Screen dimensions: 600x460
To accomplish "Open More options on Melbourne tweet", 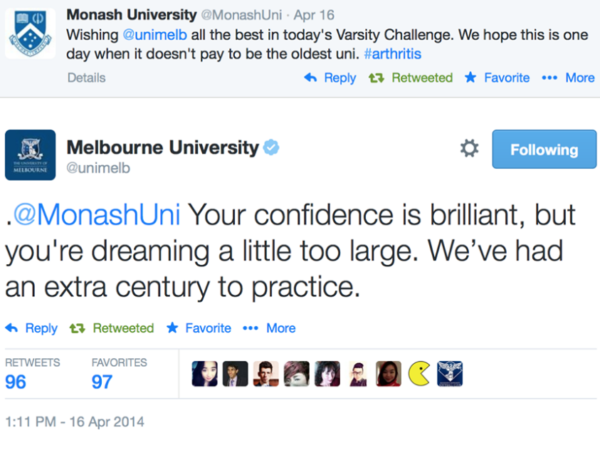I will click(269, 328).
